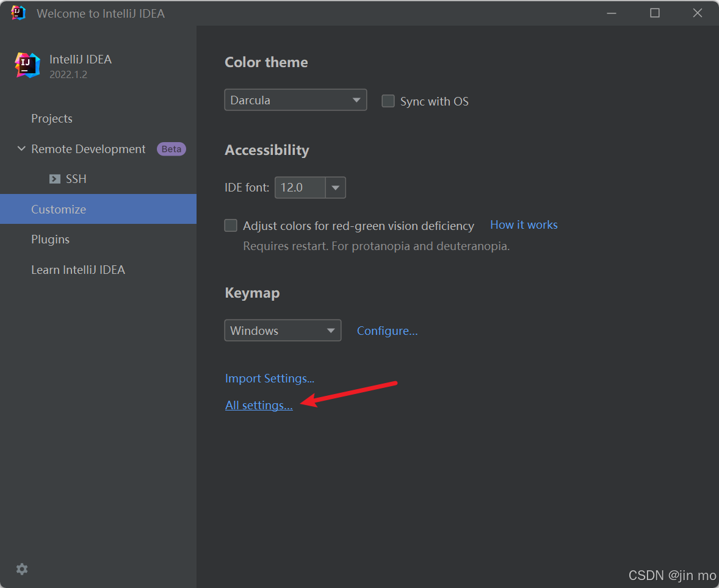Click the How it works link
Image resolution: width=719 pixels, height=588 pixels.
[524, 224]
